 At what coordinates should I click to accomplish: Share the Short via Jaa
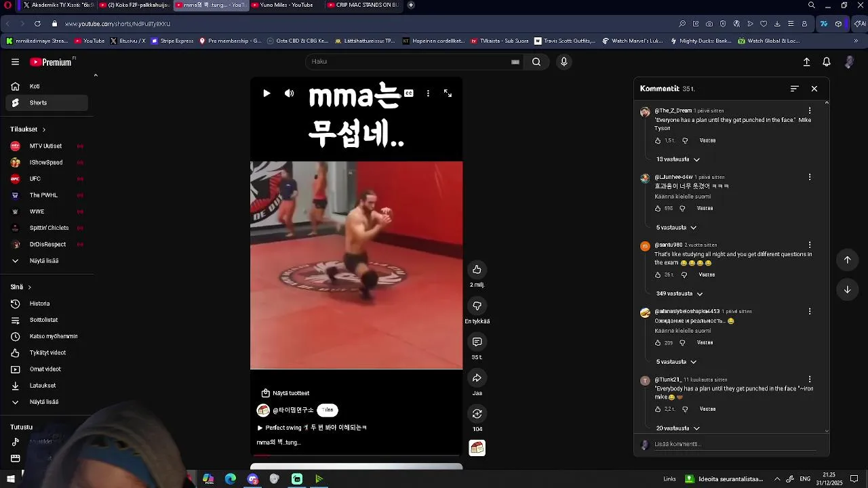477,378
